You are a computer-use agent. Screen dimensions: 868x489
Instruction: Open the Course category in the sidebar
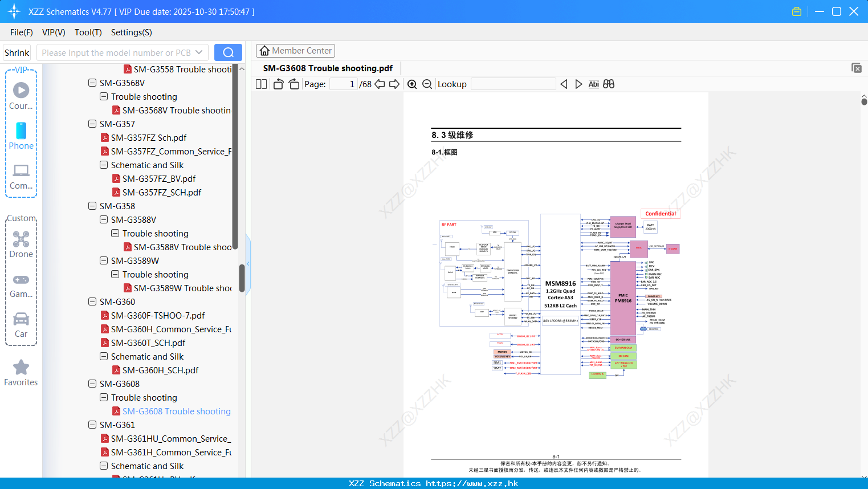pyautogui.click(x=21, y=96)
